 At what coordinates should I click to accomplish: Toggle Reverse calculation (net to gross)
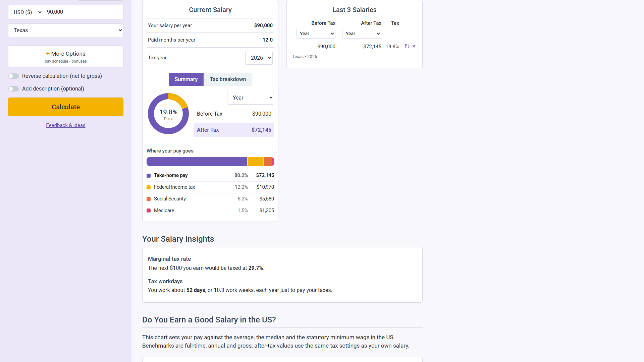pos(13,76)
